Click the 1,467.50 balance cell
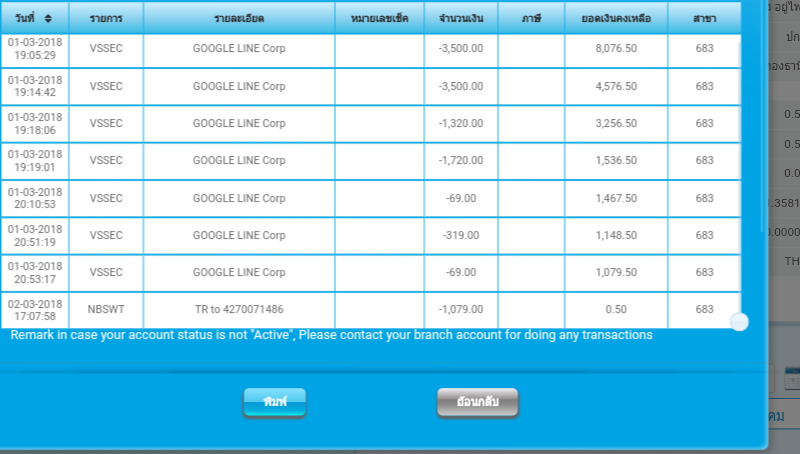800x454 pixels. click(616, 198)
